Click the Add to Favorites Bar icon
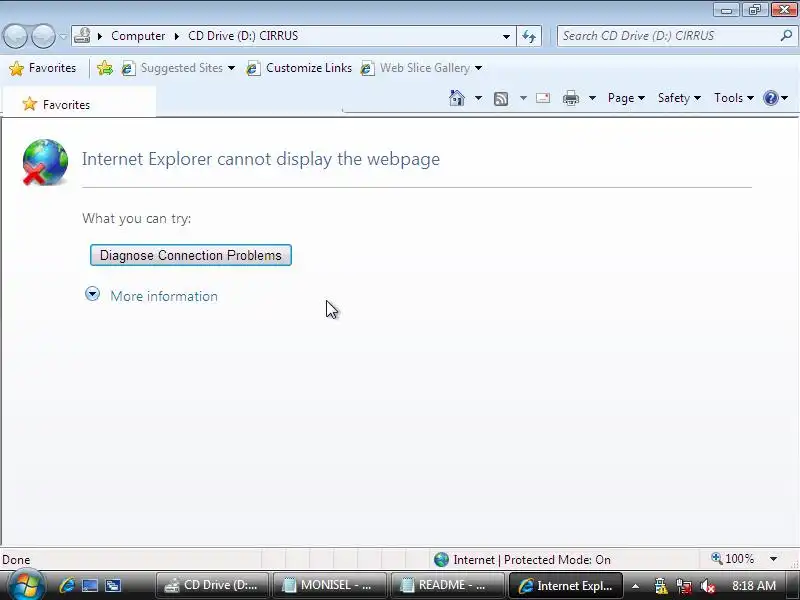 click(x=105, y=68)
